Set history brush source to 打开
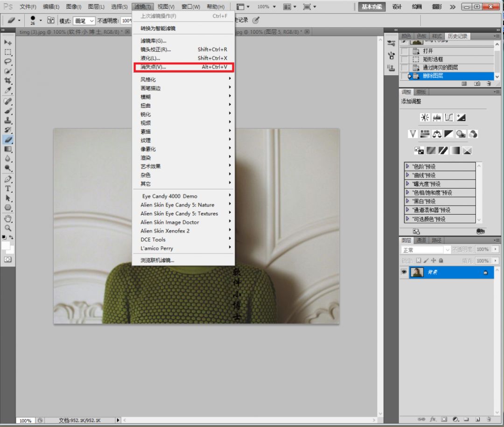504x427 pixels. [405, 51]
